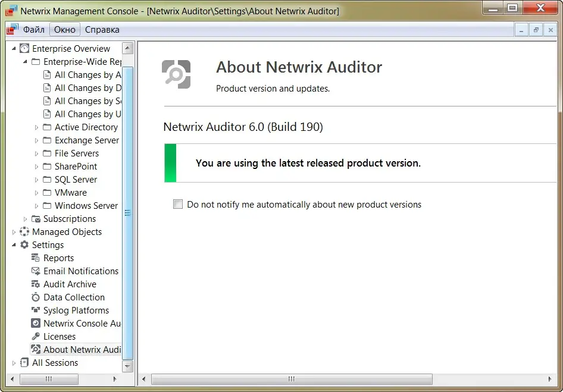This screenshot has height=392, width=563.
Task: Open Audit Archive settings
Action: tap(70, 284)
